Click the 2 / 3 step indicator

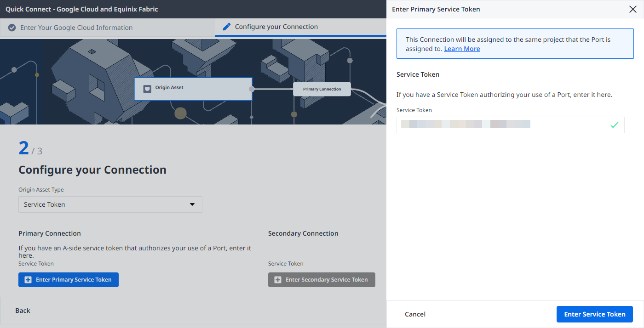tap(30, 148)
